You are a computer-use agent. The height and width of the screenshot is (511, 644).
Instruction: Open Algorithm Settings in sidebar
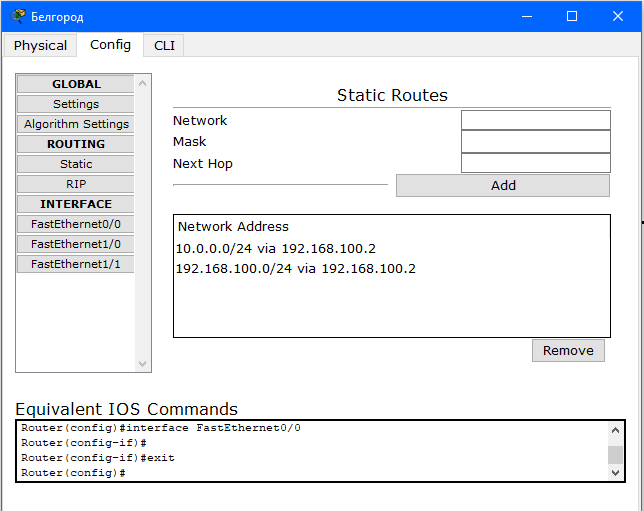76,124
